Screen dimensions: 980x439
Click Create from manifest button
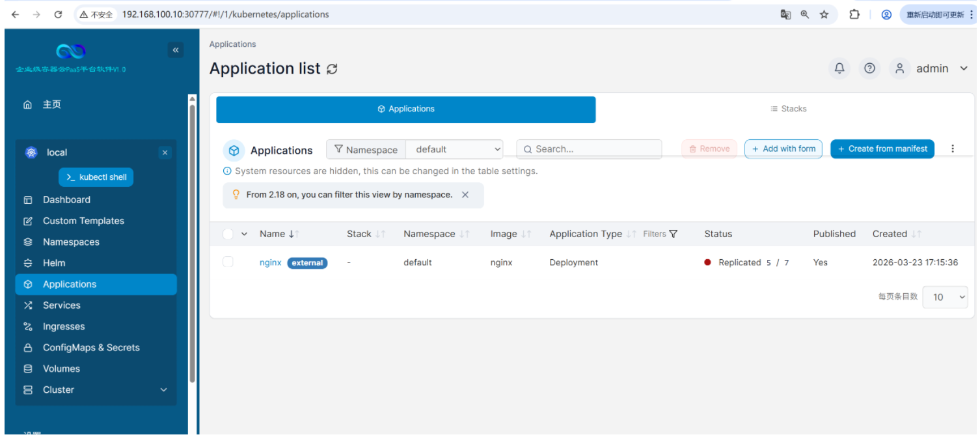click(x=882, y=149)
